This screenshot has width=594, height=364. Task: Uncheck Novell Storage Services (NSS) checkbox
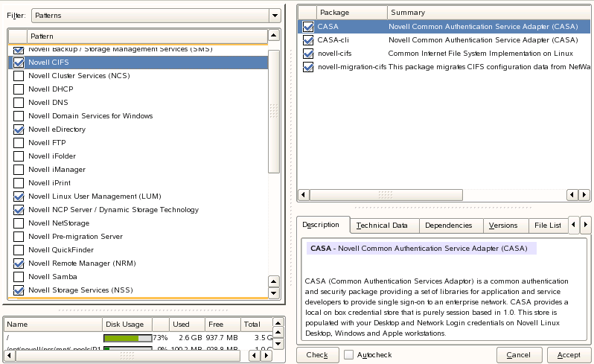19,290
